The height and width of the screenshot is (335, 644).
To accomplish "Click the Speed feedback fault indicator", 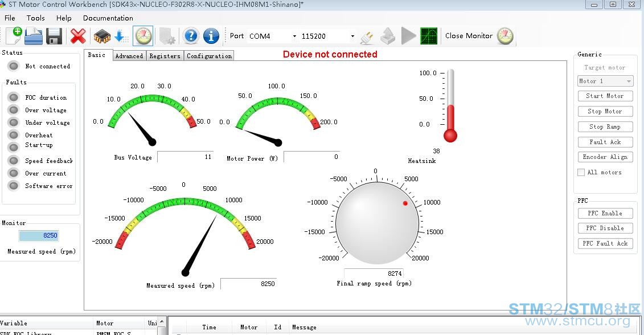I will tap(14, 160).
